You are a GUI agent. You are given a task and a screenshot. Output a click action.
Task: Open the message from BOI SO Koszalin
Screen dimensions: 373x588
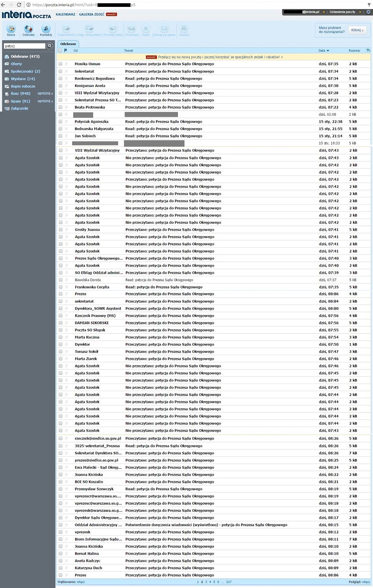coord(214,482)
